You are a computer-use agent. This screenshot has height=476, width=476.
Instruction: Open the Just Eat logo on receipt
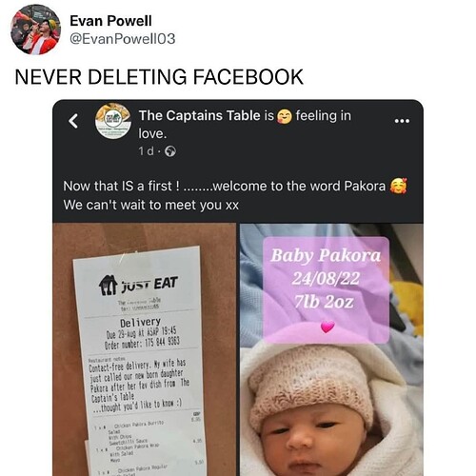click(x=138, y=285)
